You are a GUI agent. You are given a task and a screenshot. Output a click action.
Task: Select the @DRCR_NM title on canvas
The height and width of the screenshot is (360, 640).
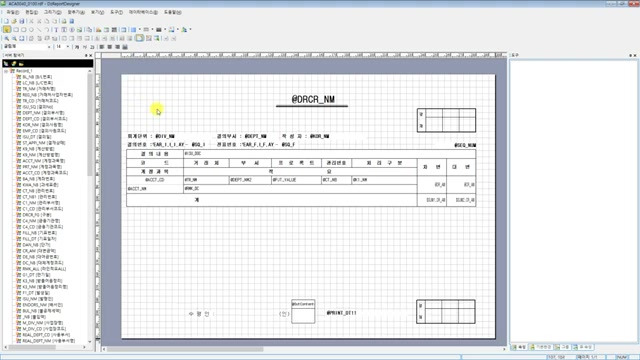coord(313,99)
